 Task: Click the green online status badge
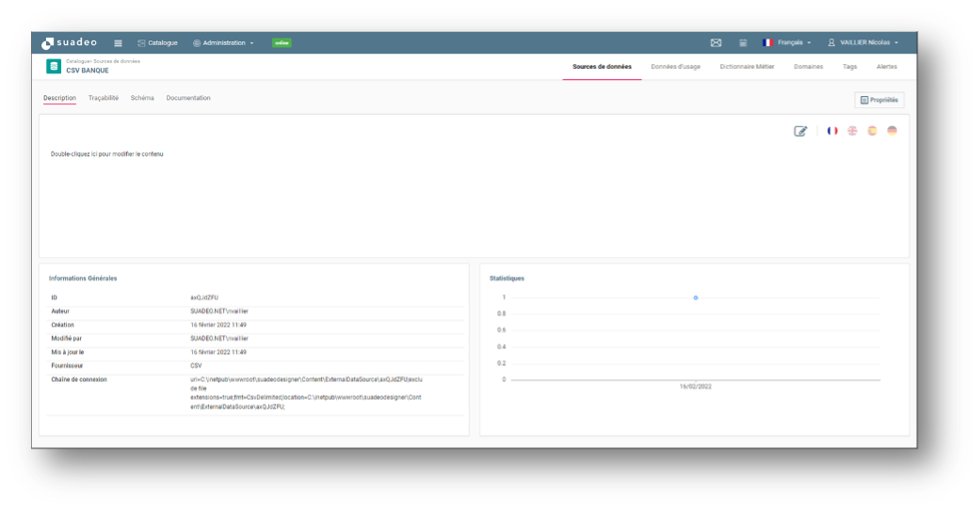pos(281,43)
